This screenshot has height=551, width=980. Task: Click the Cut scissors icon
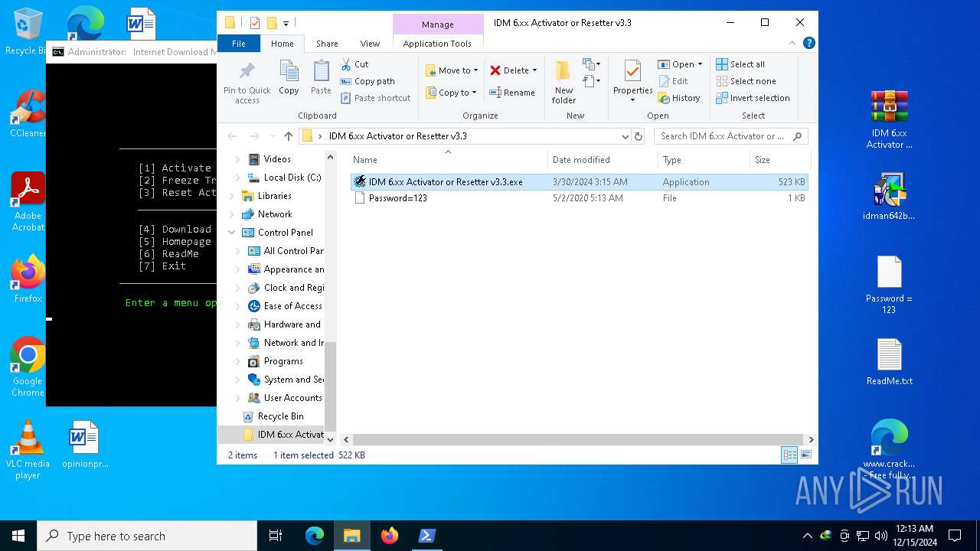click(346, 64)
